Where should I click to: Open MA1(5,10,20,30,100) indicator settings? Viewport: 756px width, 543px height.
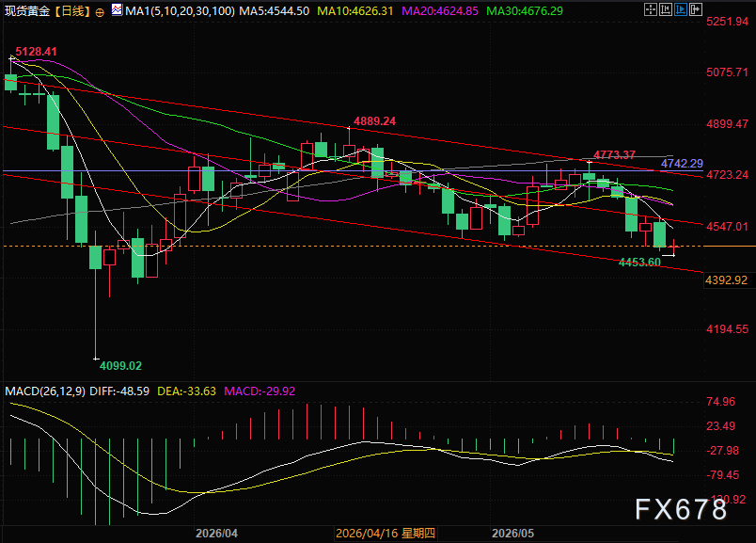coord(180,11)
